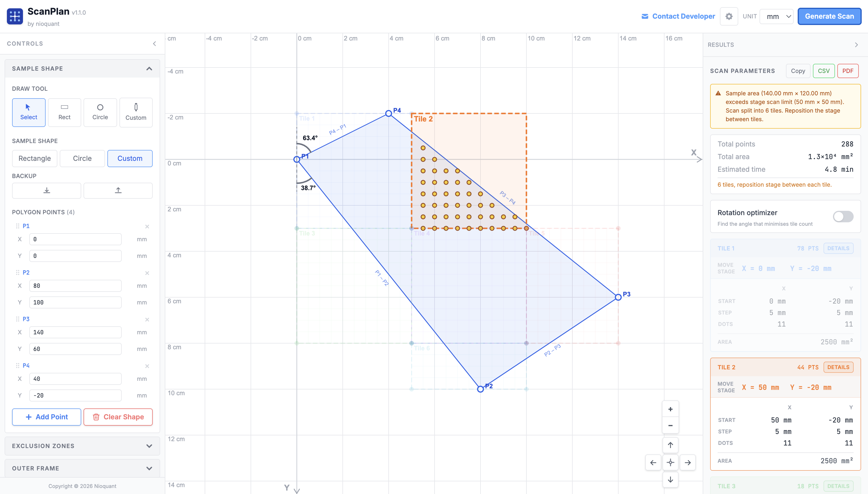The image size is (868, 494).
Task: Add a new polygon point
Action: tap(47, 417)
